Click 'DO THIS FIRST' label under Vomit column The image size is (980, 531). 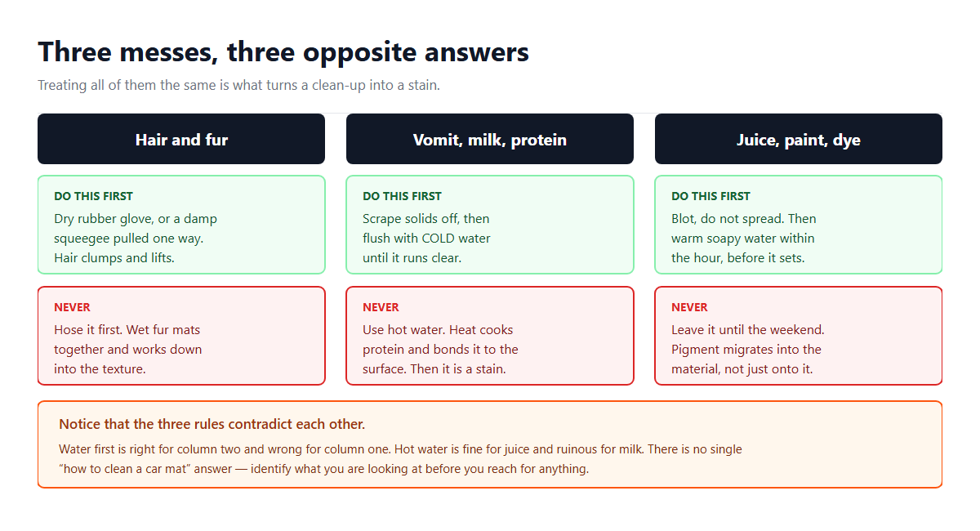coord(402,196)
